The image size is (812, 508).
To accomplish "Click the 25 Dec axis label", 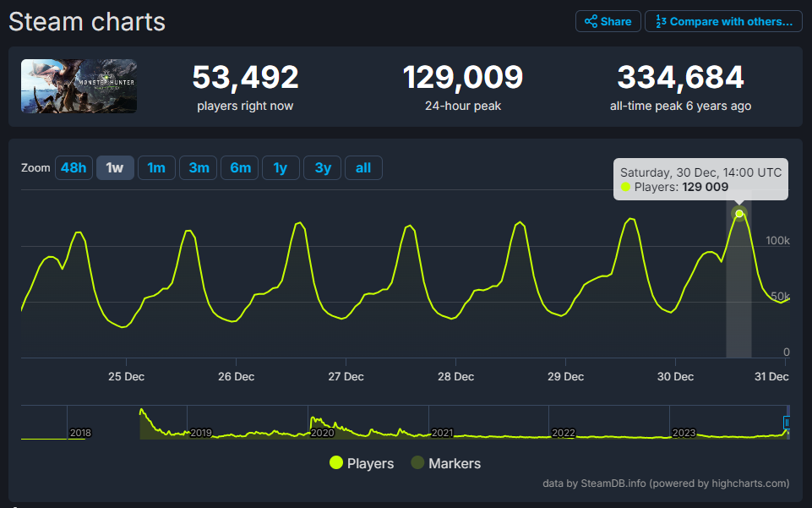I will click(x=127, y=376).
